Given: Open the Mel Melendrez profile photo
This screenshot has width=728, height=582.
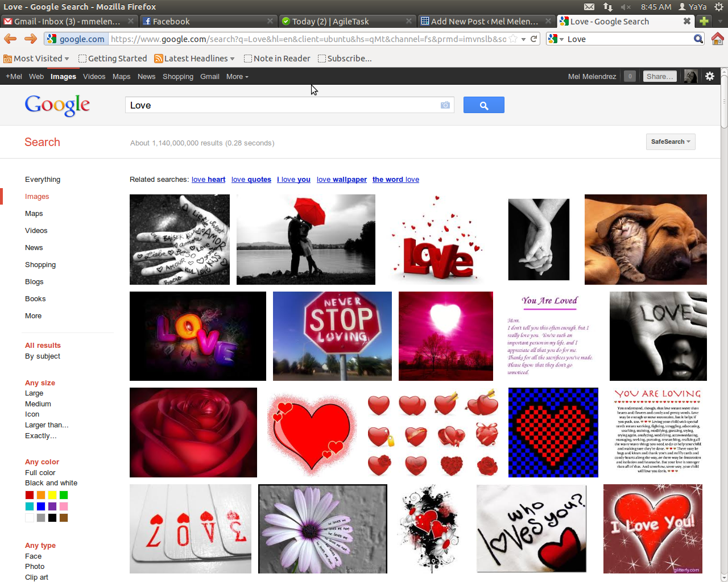Looking at the screenshot, I should point(690,76).
